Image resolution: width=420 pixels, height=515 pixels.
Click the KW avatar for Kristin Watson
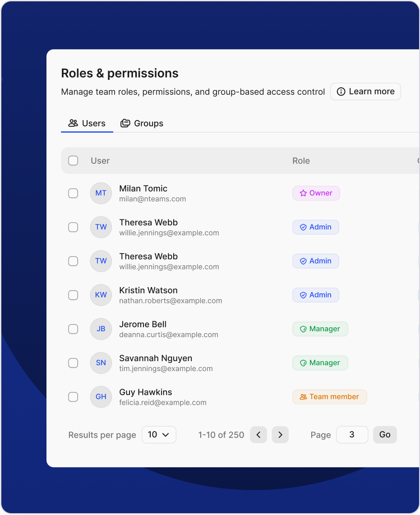(x=101, y=295)
